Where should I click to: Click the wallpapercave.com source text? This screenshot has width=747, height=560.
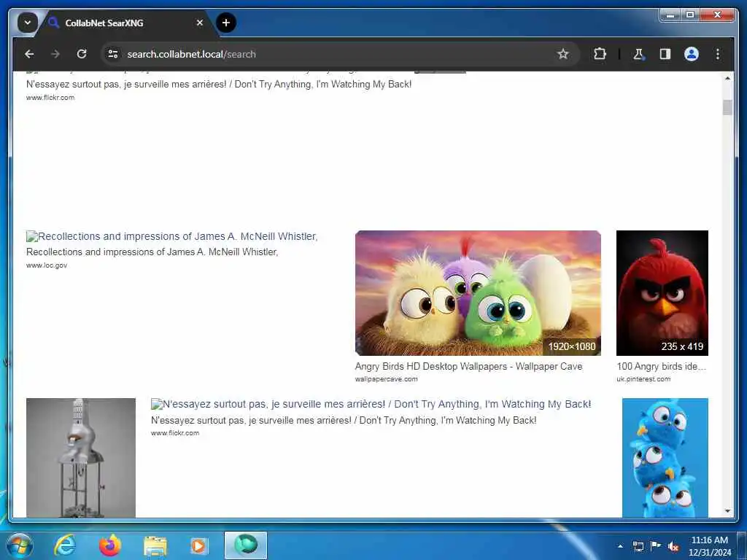[x=386, y=379]
